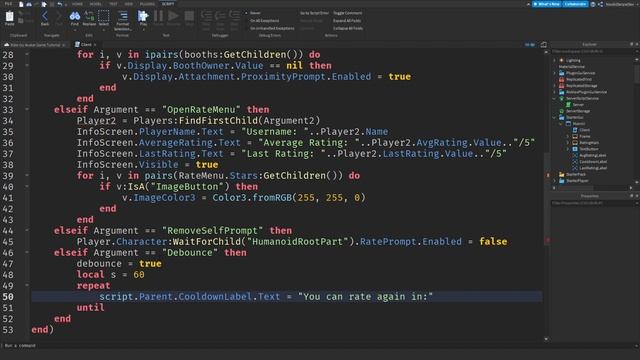
Task: Switch to the VIEW ribbon tab
Action: [129, 4]
